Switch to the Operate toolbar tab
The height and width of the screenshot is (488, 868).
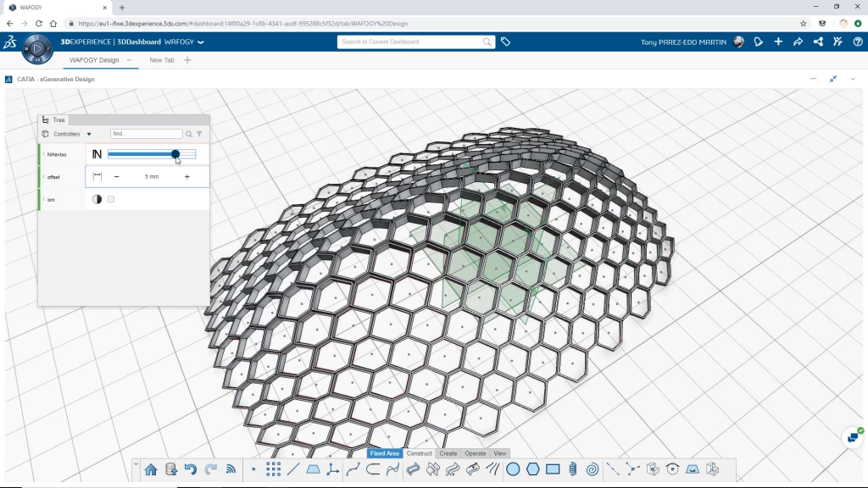coord(475,453)
